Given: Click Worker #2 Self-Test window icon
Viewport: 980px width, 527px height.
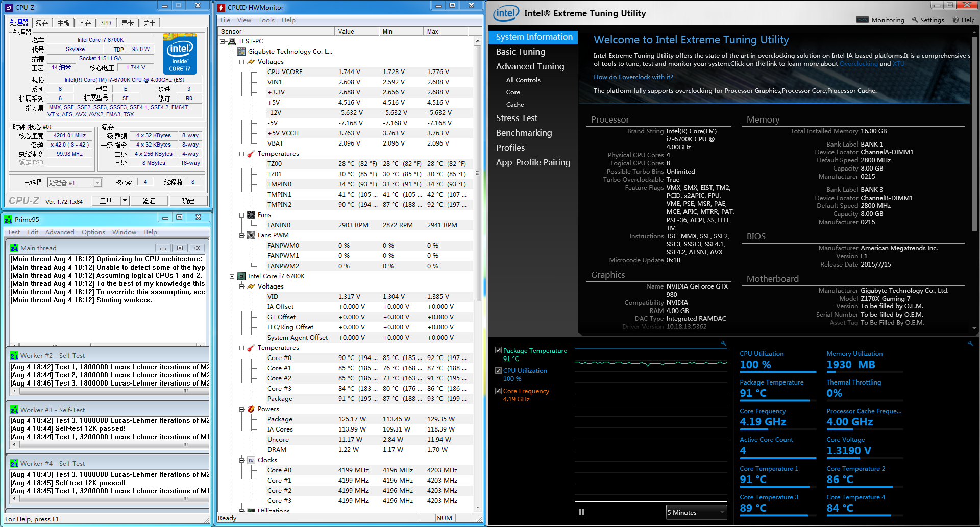Looking at the screenshot, I should click(14, 355).
